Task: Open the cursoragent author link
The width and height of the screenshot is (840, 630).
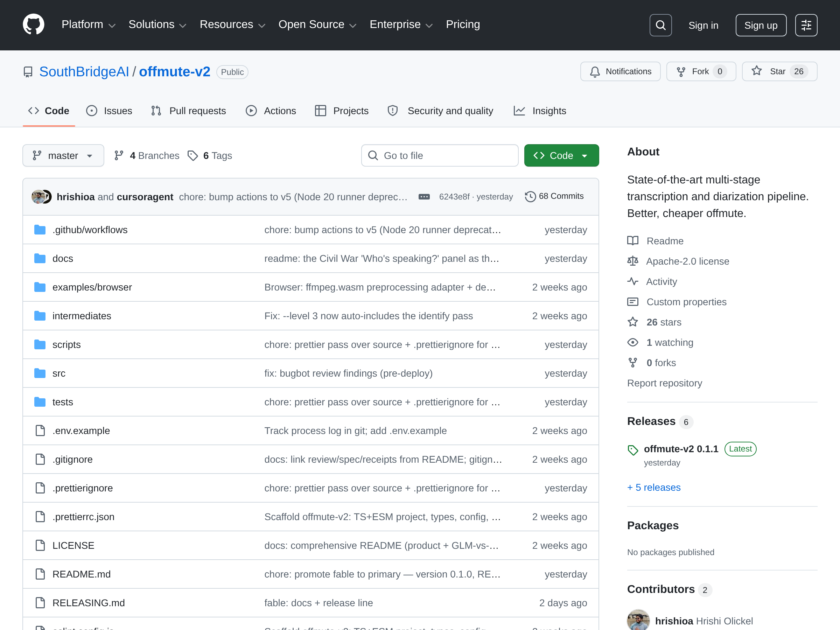Action: click(x=145, y=197)
